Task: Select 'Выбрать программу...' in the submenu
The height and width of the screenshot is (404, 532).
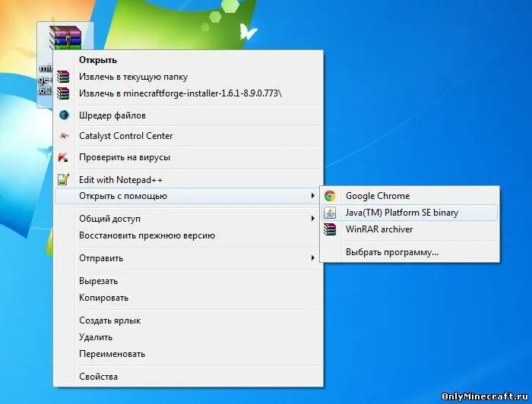Action: (x=410, y=252)
